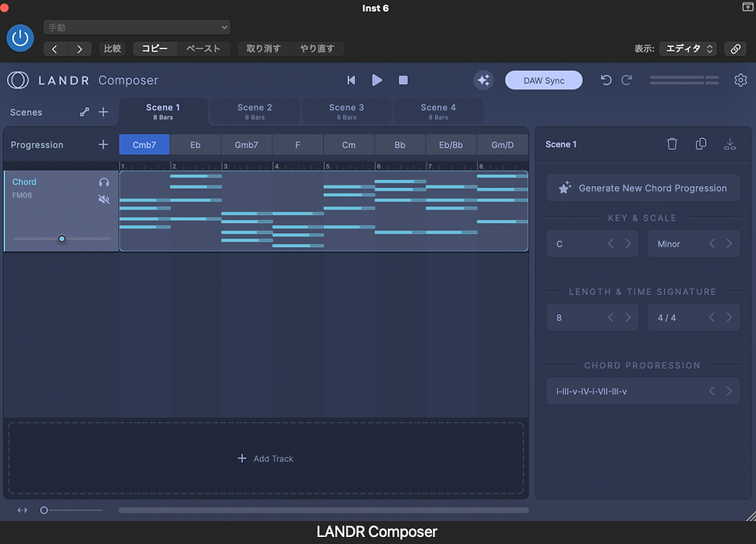This screenshot has width=756, height=544.
Task: Select the Gm/D chord block
Action: pos(502,145)
